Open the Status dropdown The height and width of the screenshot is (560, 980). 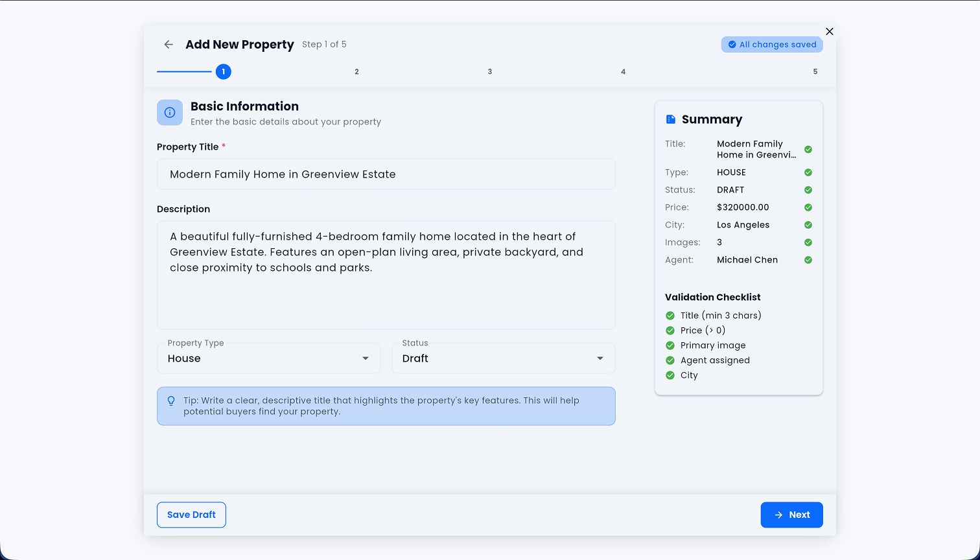[x=503, y=358]
